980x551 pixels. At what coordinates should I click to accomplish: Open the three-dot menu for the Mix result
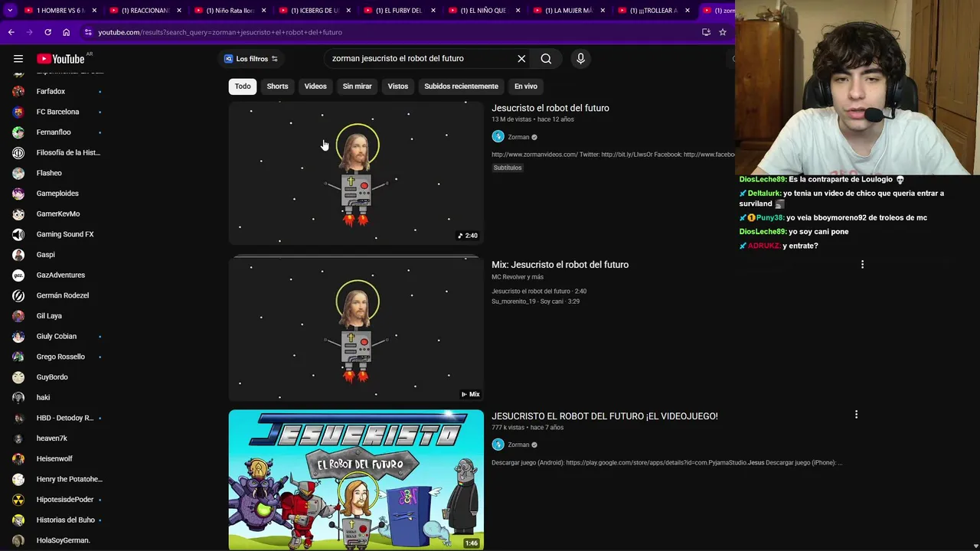coord(862,264)
